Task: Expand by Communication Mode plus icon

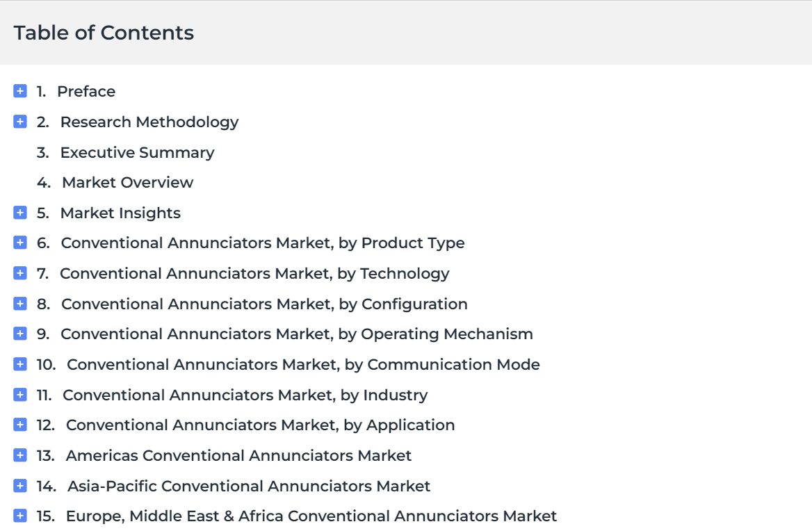Action: 20,364
